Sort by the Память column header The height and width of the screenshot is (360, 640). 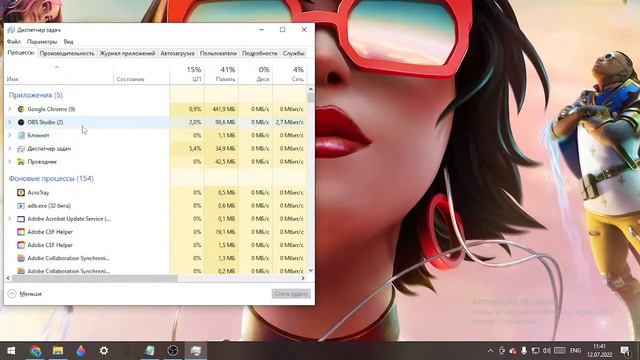point(221,74)
